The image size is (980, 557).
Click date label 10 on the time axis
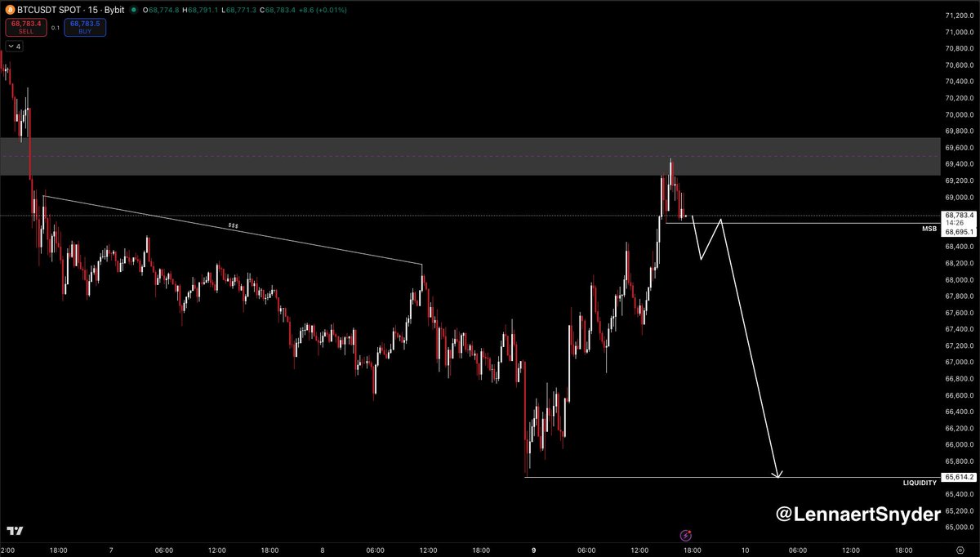tap(745, 550)
